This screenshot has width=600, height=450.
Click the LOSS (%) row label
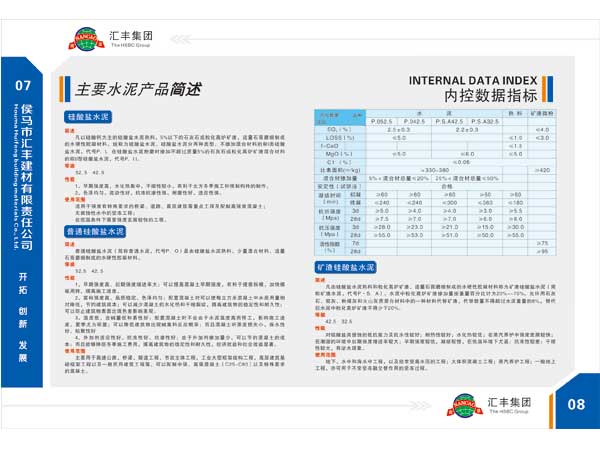(332, 137)
